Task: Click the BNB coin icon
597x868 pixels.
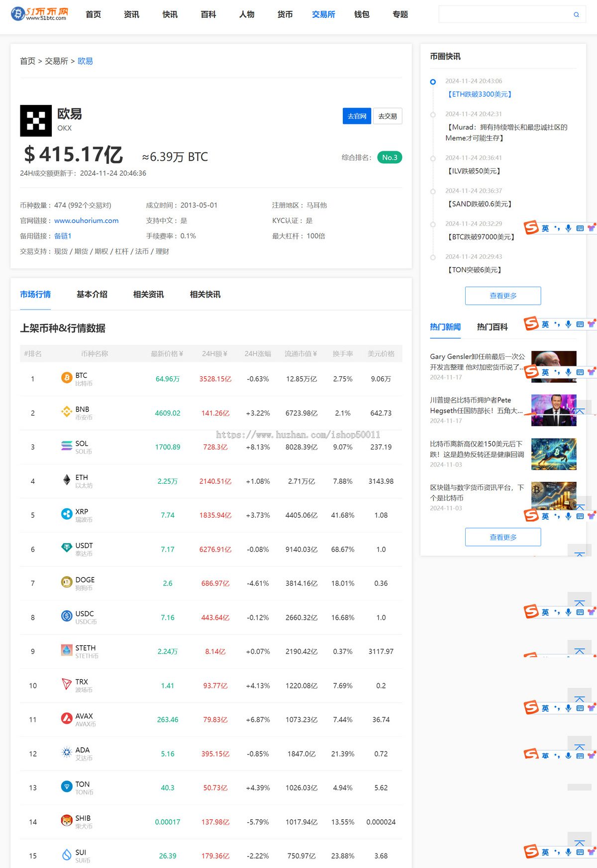Action: (67, 412)
